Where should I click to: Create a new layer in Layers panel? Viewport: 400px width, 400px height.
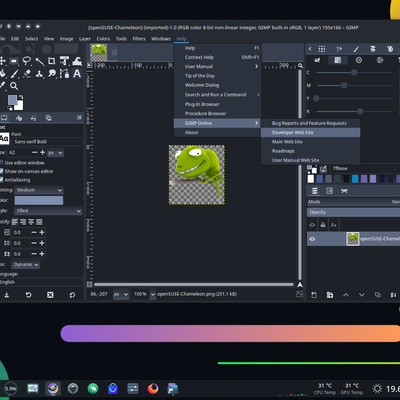tap(314, 295)
